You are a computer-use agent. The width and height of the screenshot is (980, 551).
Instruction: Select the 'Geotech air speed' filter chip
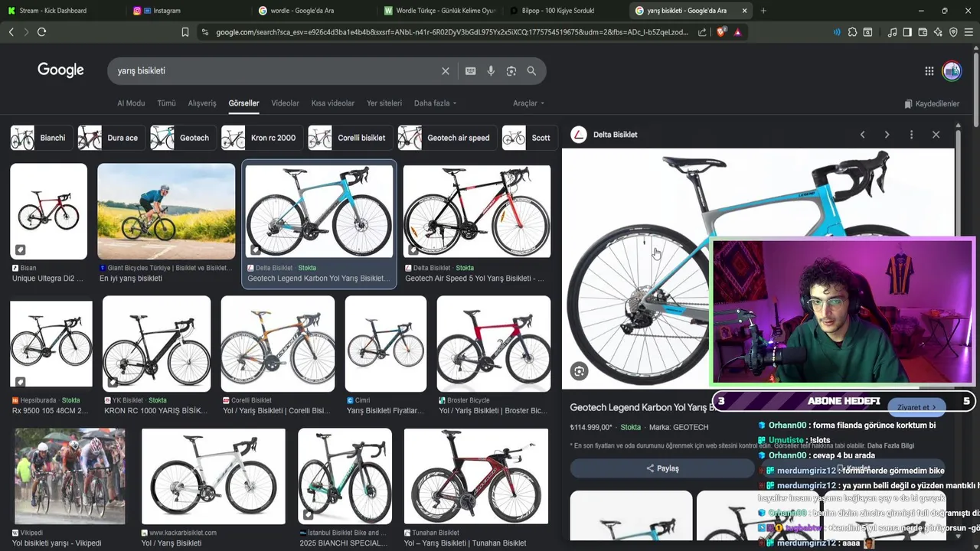click(447, 138)
